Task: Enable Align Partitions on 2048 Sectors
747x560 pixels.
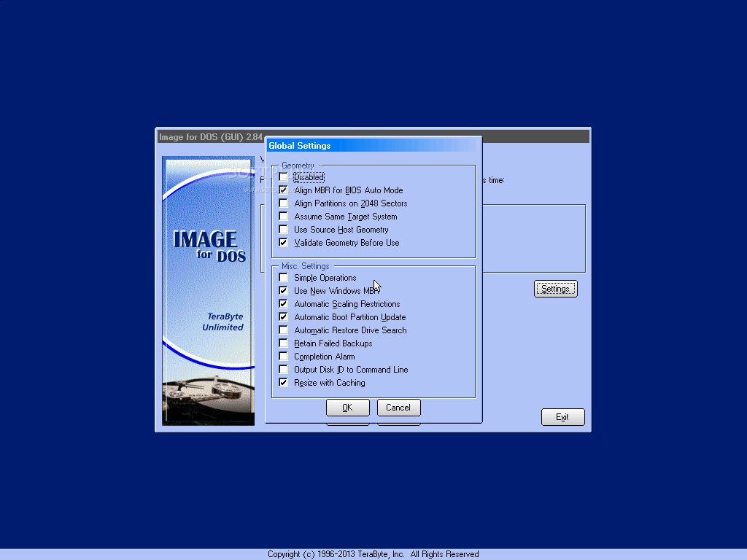Action: [x=284, y=203]
